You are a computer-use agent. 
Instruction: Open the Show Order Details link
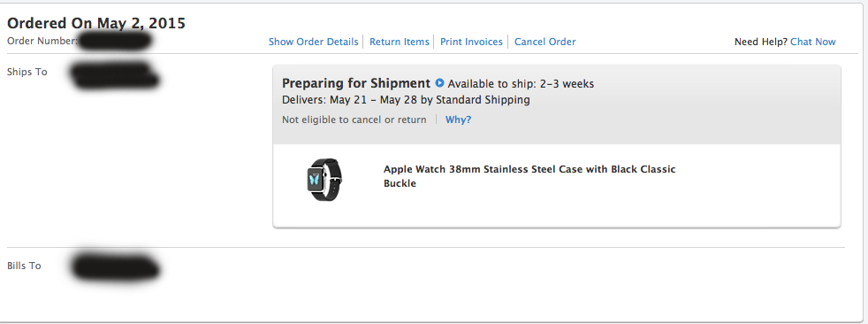point(313,42)
